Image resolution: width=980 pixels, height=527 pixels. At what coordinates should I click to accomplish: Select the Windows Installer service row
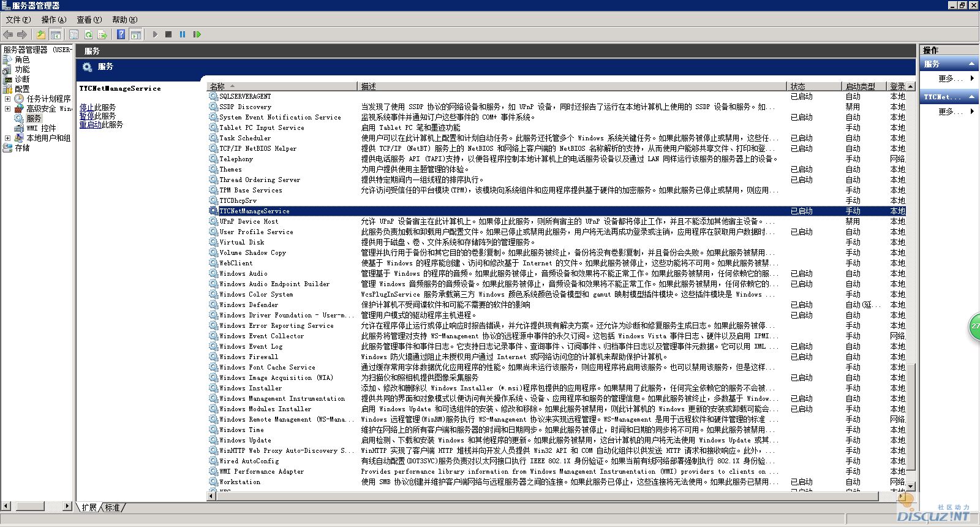coord(557,388)
